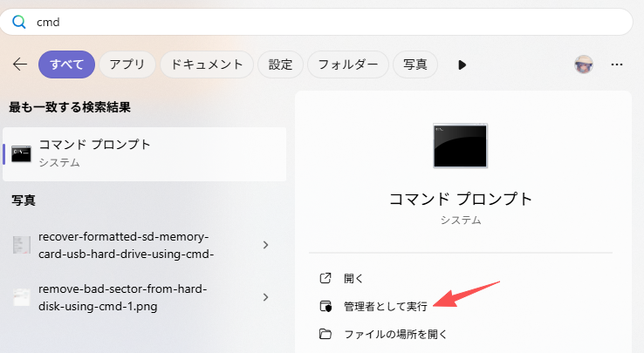The height and width of the screenshot is (353, 644).
Task: Click the search box containing cmd
Action: click(x=316, y=22)
